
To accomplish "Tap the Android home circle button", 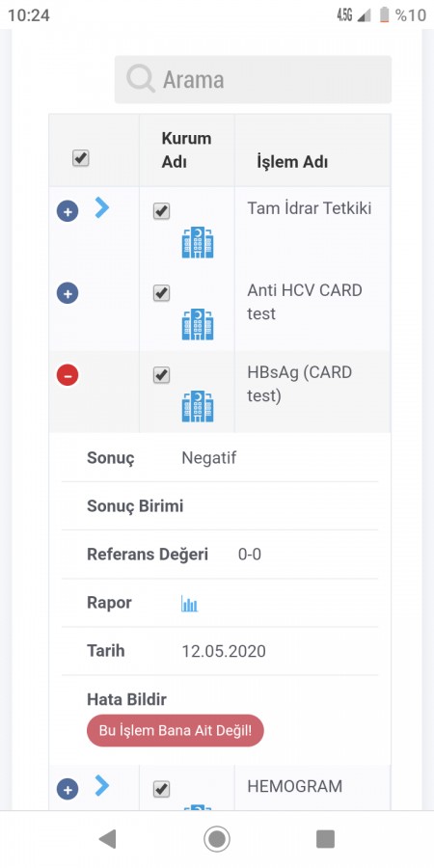I will click(217, 839).
